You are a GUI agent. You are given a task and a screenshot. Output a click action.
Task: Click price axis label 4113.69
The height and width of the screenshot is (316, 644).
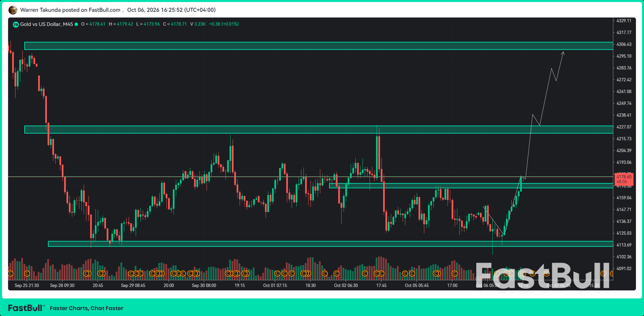pos(624,245)
